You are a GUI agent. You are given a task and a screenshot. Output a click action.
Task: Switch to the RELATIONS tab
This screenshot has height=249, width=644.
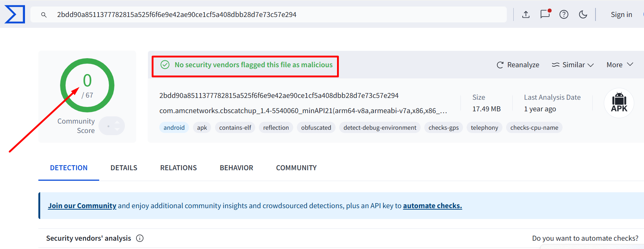(178, 168)
